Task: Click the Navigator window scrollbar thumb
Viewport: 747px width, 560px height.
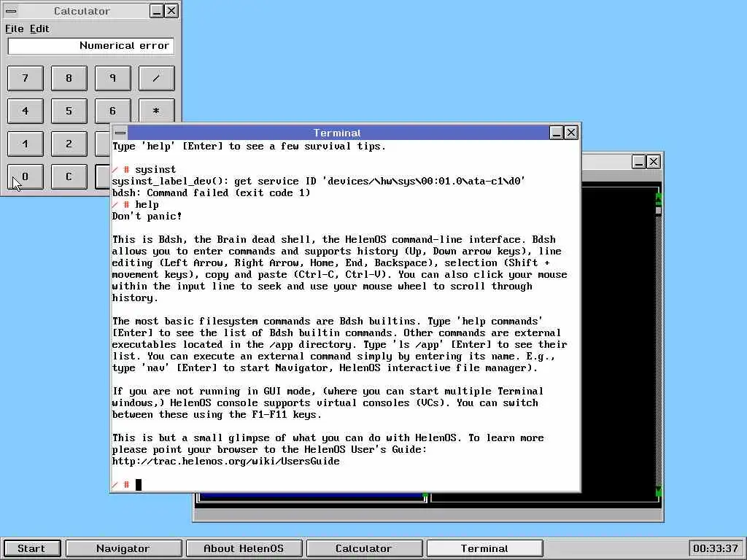Action: (659, 210)
